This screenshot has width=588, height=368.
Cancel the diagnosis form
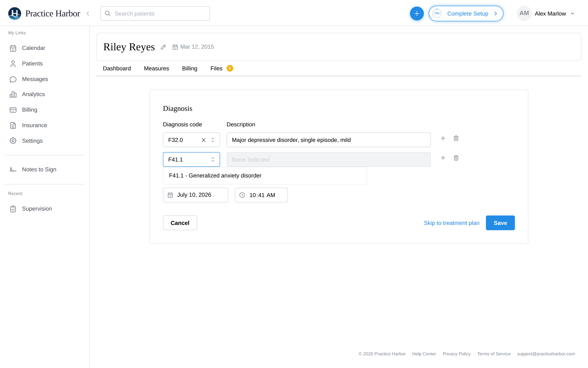click(x=180, y=223)
